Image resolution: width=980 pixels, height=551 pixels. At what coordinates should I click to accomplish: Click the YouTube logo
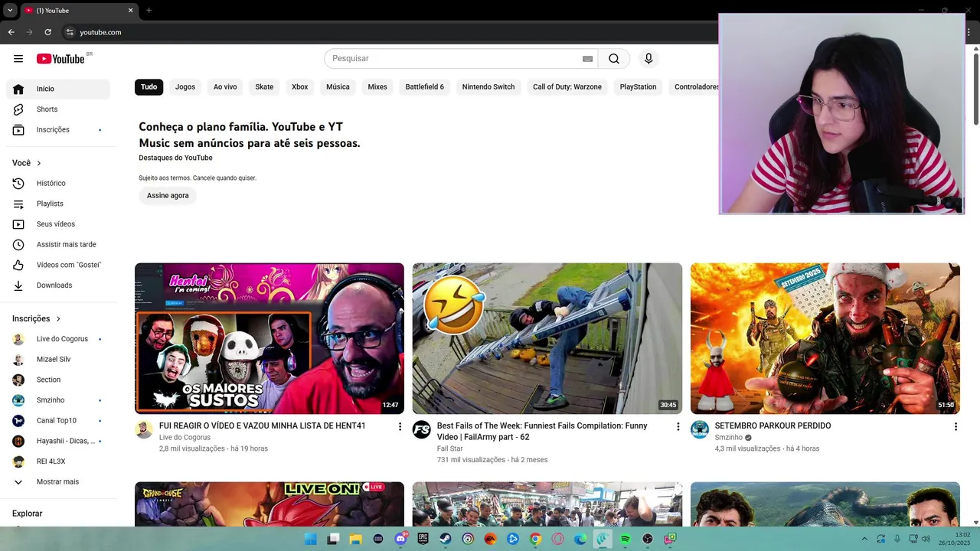[60, 59]
